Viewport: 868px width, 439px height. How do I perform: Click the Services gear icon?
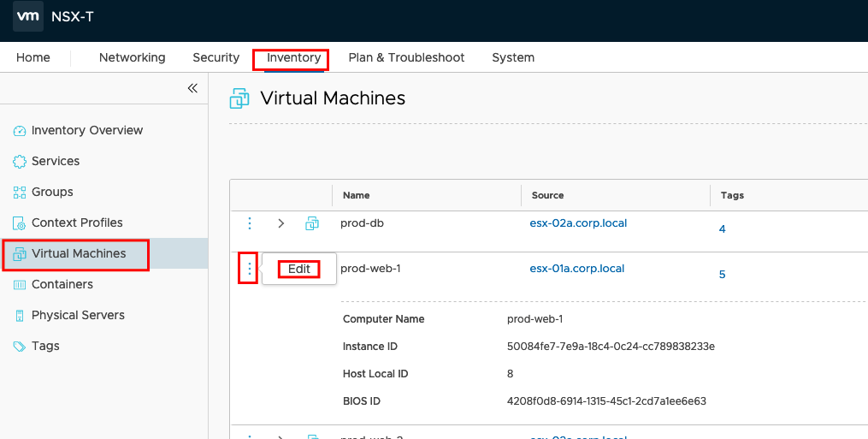pyautogui.click(x=20, y=161)
